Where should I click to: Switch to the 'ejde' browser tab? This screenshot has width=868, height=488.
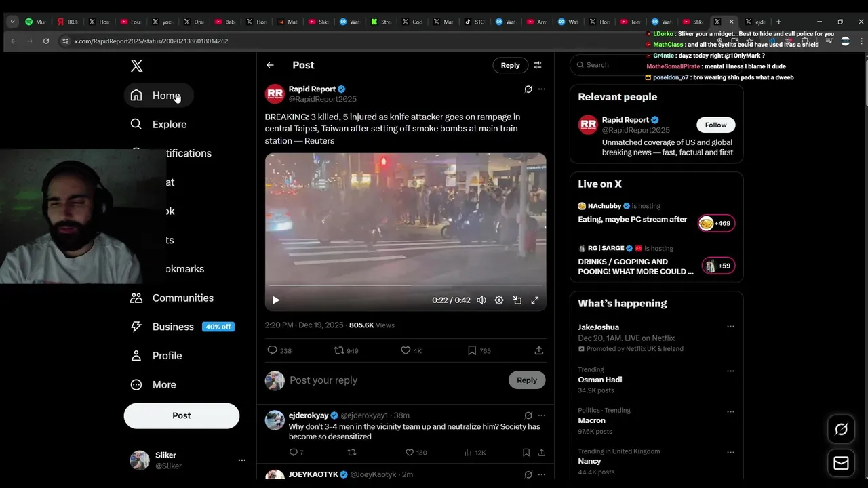pos(756,22)
